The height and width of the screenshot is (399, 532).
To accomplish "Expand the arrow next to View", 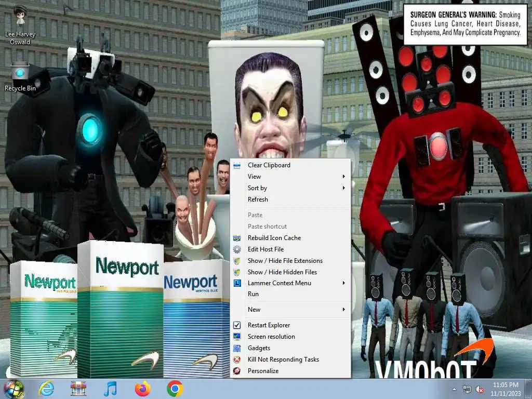I will point(344,177).
